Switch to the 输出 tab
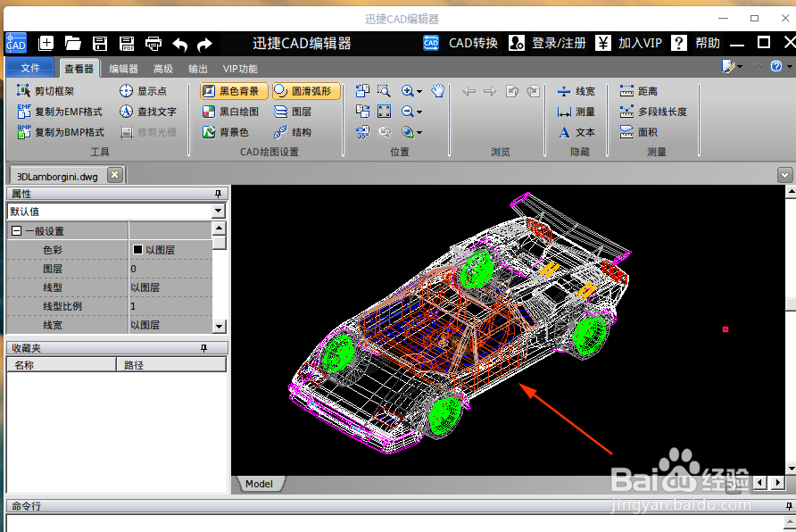The width and height of the screenshot is (796, 532). 197,69
